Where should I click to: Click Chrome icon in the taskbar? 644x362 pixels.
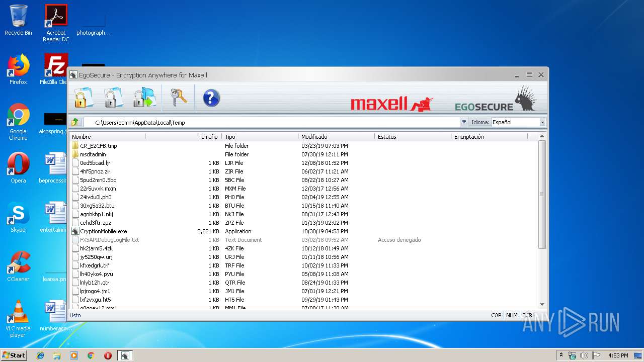pyautogui.click(x=91, y=355)
